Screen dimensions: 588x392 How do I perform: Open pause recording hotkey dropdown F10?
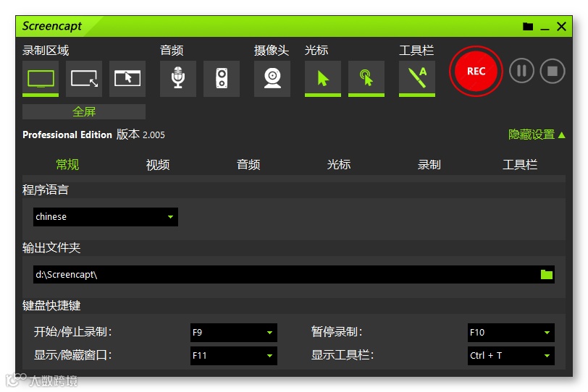click(511, 333)
